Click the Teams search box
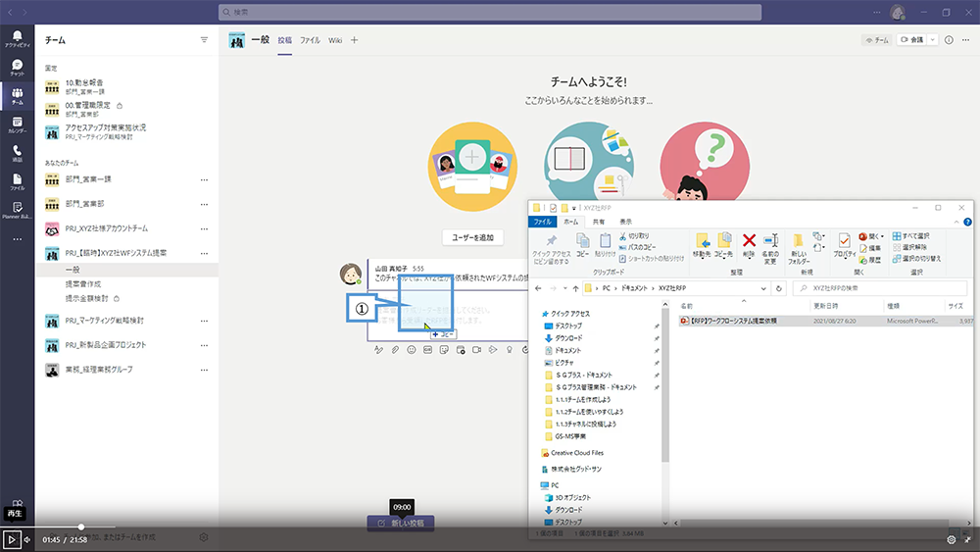The width and height of the screenshot is (980, 552). coord(490,12)
